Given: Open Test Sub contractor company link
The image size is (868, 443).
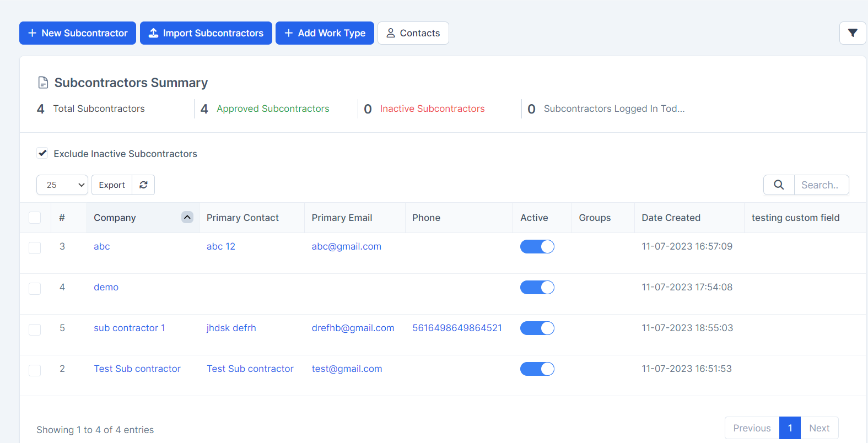Looking at the screenshot, I should coord(137,369).
